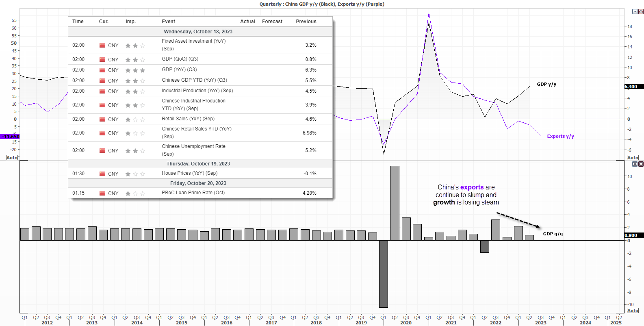Click the GDP y/y series label
644x326 pixels.
tap(546, 84)
